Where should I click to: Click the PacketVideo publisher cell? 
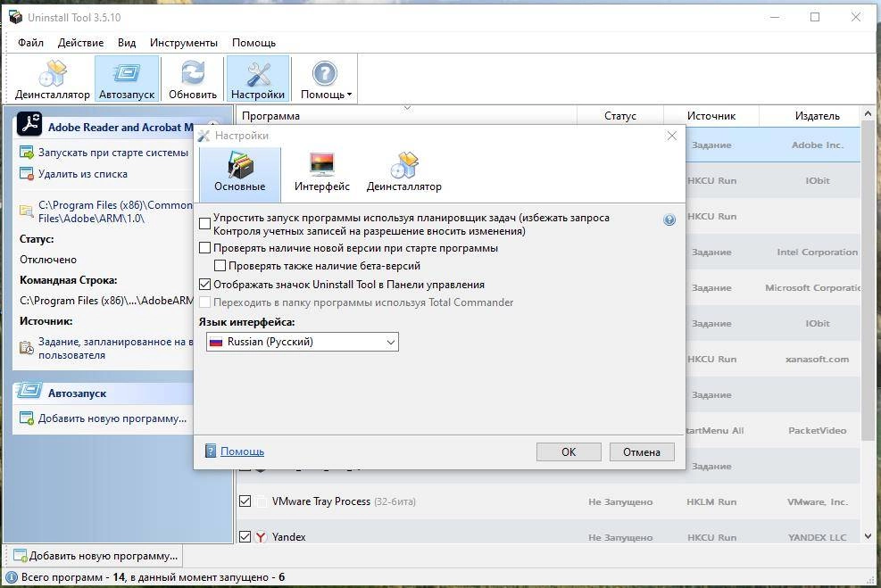tap(817, 431)
